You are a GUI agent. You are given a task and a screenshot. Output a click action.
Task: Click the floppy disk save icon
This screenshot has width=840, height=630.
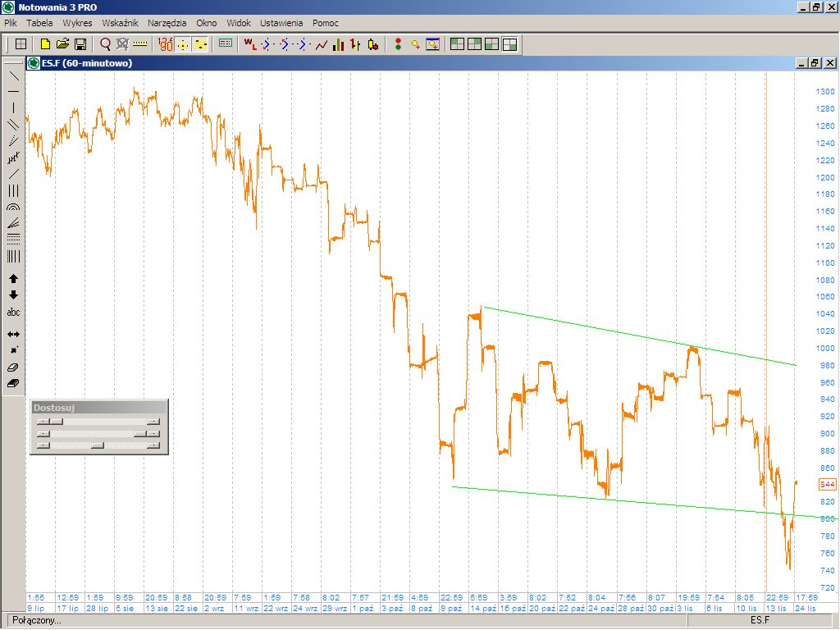tap(80, 44)
